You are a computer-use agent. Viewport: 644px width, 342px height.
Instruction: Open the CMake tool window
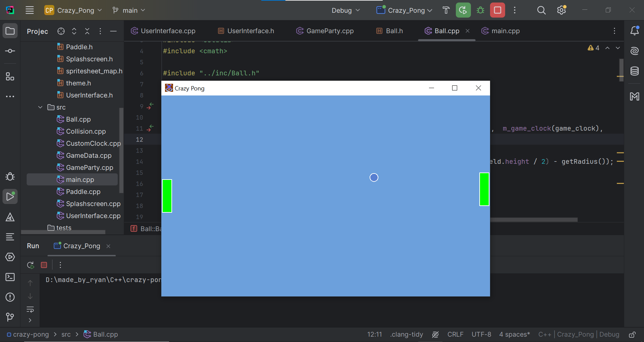tap(10, 217)
